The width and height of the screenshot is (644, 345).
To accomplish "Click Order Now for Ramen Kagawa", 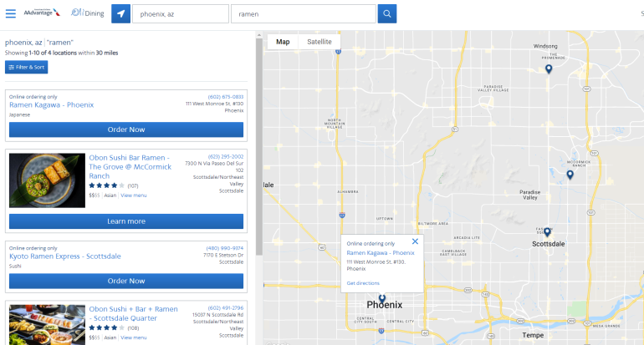I will (x=125, y=129).
